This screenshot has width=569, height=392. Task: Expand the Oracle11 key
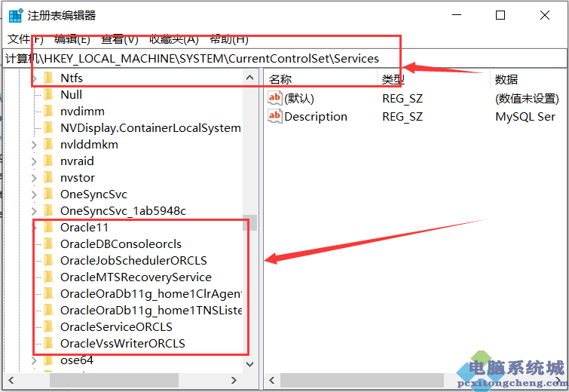pos(35,228)
